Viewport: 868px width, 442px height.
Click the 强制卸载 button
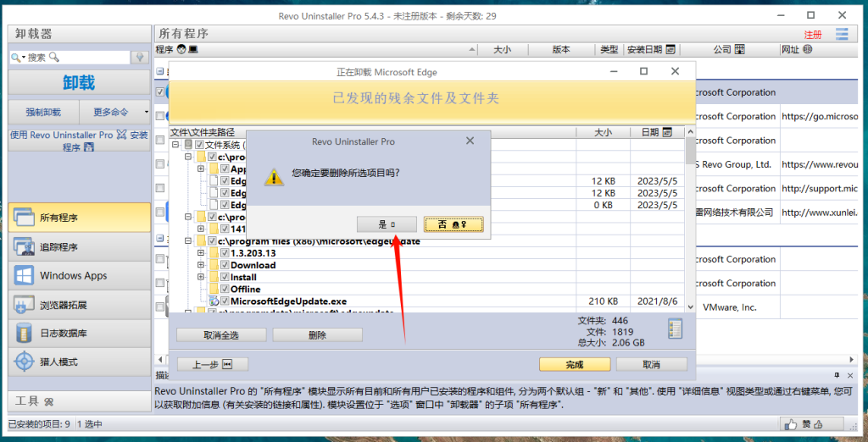43,112
